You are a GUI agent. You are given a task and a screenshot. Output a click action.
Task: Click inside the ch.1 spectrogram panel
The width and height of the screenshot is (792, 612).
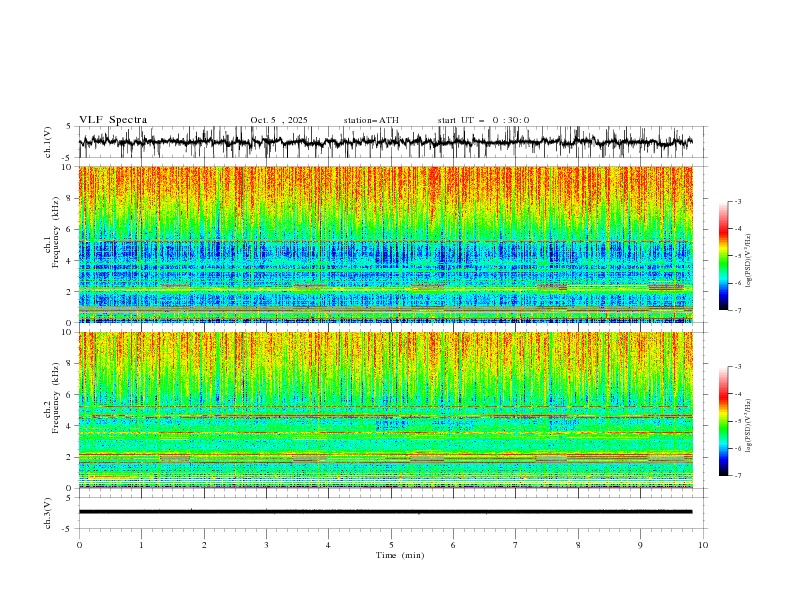tap(385, 244)
